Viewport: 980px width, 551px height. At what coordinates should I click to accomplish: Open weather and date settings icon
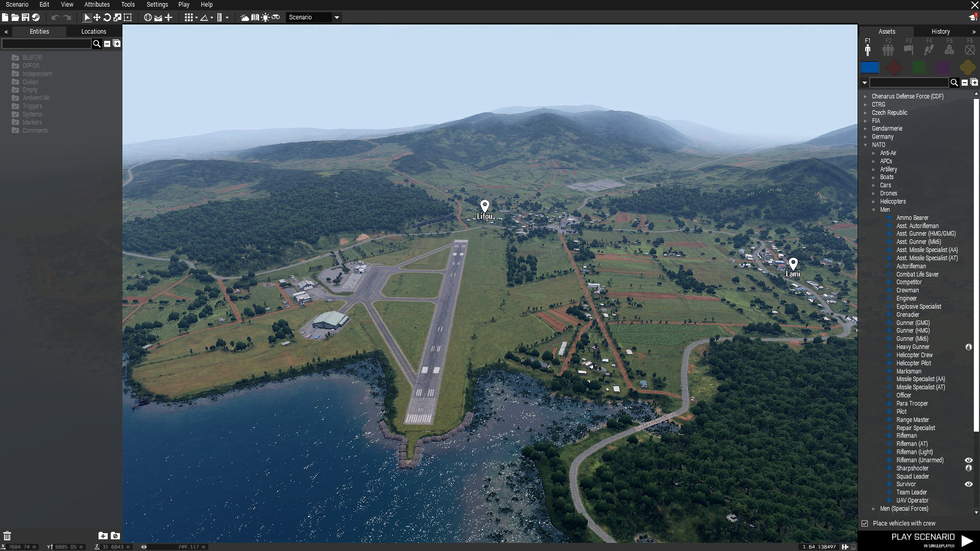tap(244, 17)
